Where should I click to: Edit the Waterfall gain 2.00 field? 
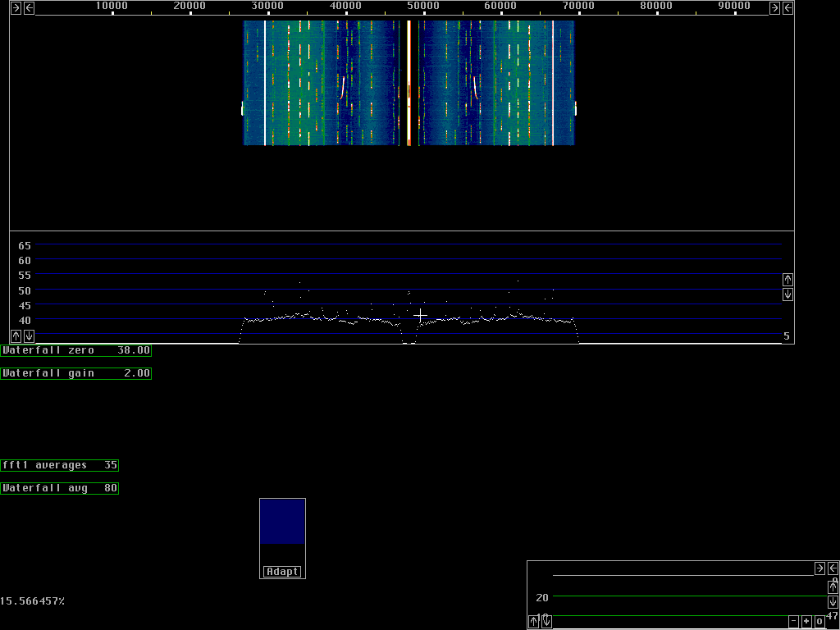pos(75,373)
